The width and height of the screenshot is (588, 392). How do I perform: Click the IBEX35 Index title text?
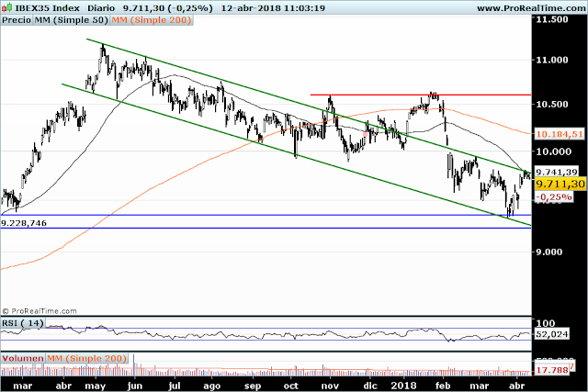[47, 8]
